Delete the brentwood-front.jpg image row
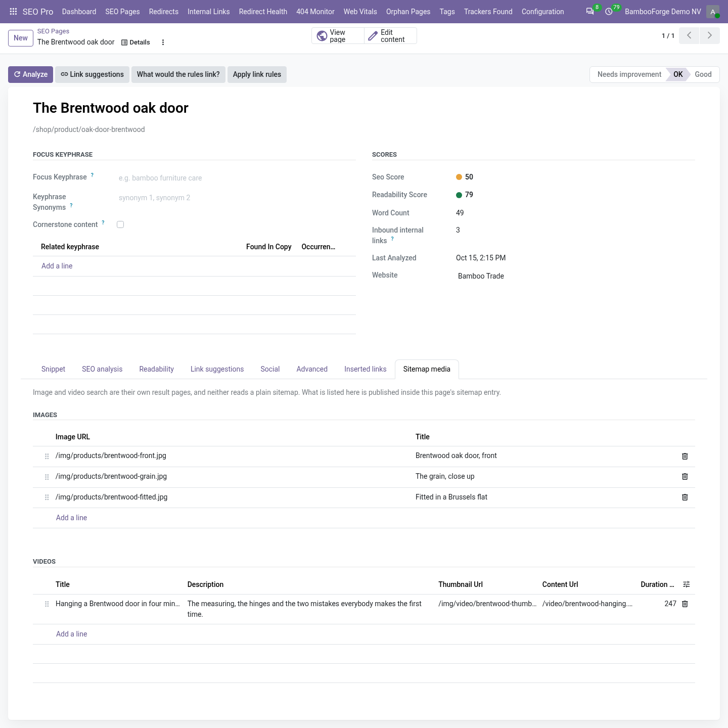Image resolution: width=728 pixels, height=728 pixels. pos(685,456)
